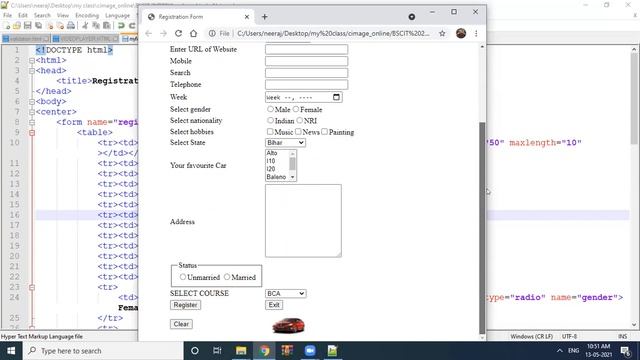Click Chrome's forward arrow

pos(163,33)
